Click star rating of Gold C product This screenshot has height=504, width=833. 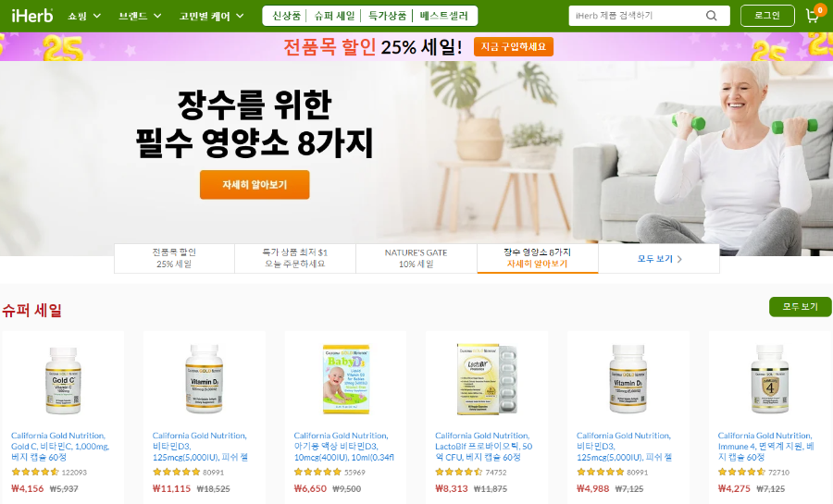pyautogui.click(x=35, y=473)
